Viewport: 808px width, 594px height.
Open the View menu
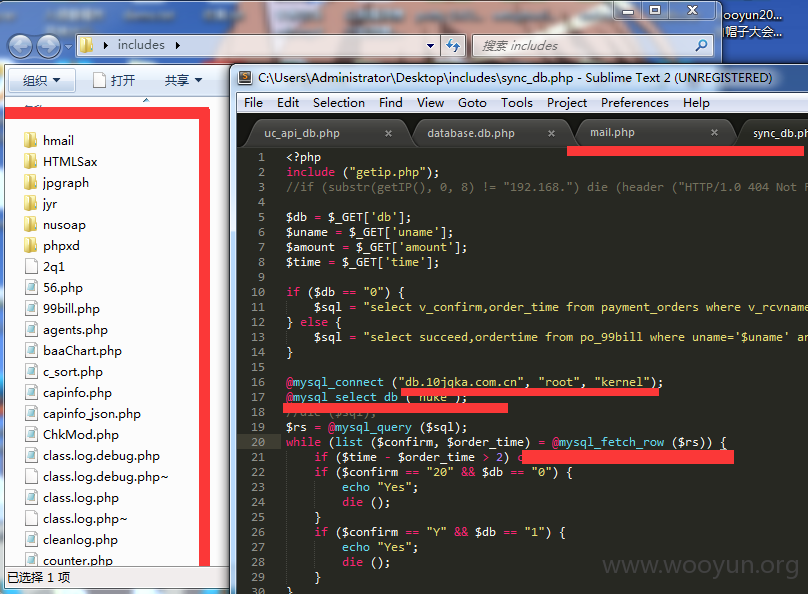[x=430, y=103]
